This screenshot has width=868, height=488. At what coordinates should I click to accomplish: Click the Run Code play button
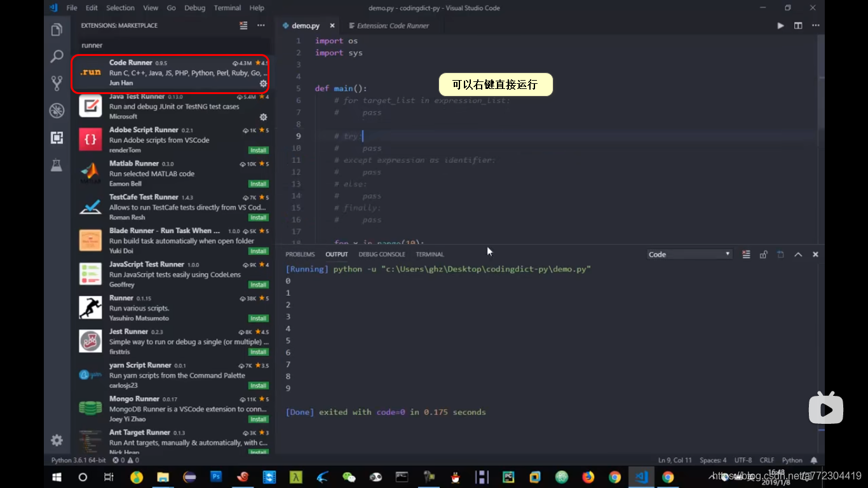[780, 25]
